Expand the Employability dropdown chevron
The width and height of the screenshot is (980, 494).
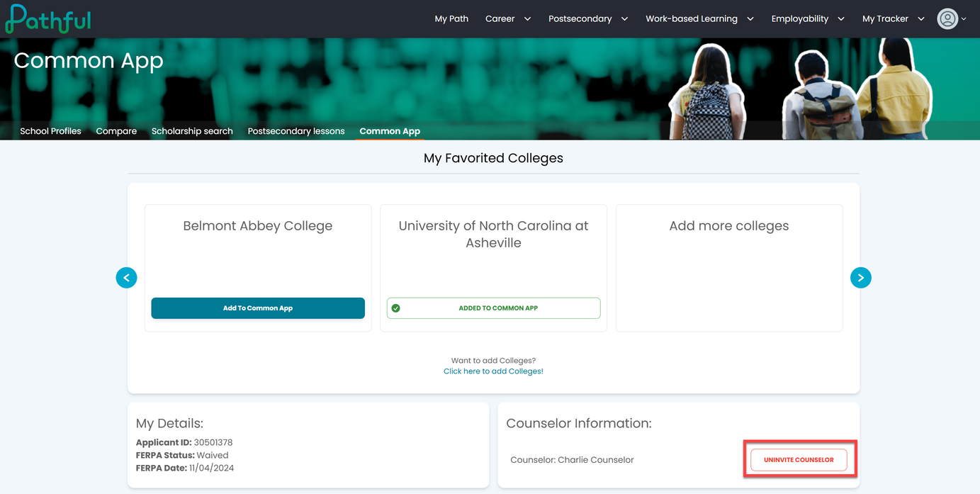pyautogui.click(x=841, y=19)
